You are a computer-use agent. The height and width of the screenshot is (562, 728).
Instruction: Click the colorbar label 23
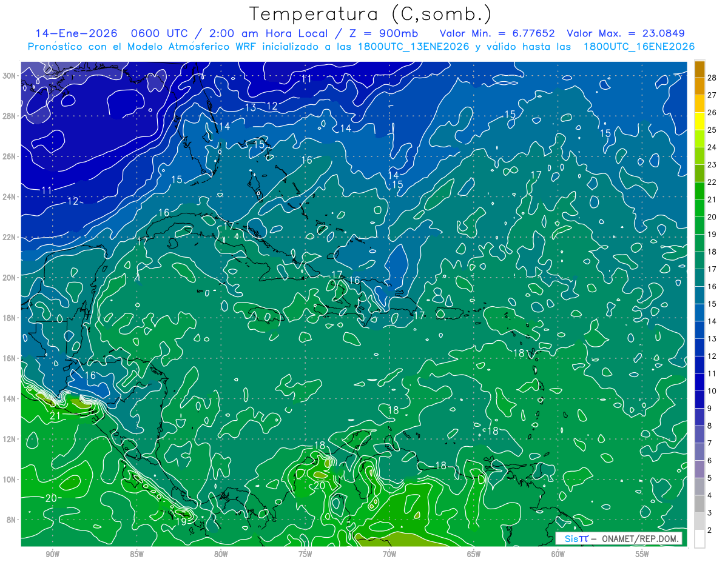click(x=712, y=164)
